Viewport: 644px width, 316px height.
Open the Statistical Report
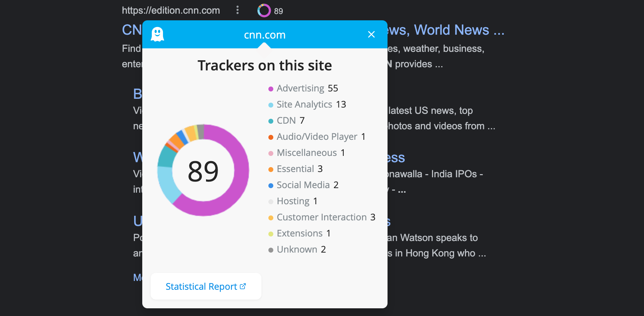[x=201, y=286]
